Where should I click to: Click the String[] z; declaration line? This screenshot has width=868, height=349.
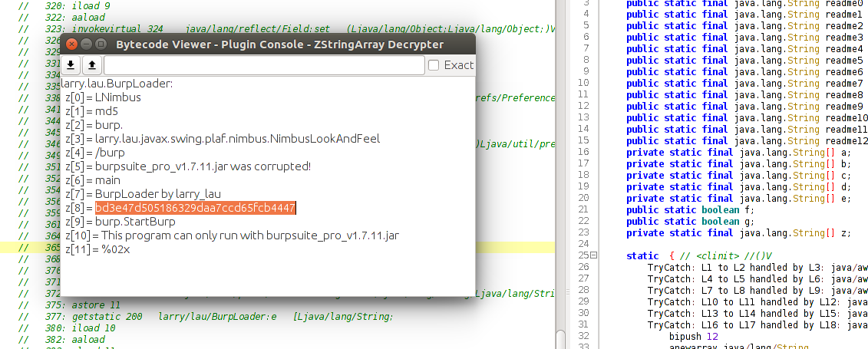coord(738,233)
